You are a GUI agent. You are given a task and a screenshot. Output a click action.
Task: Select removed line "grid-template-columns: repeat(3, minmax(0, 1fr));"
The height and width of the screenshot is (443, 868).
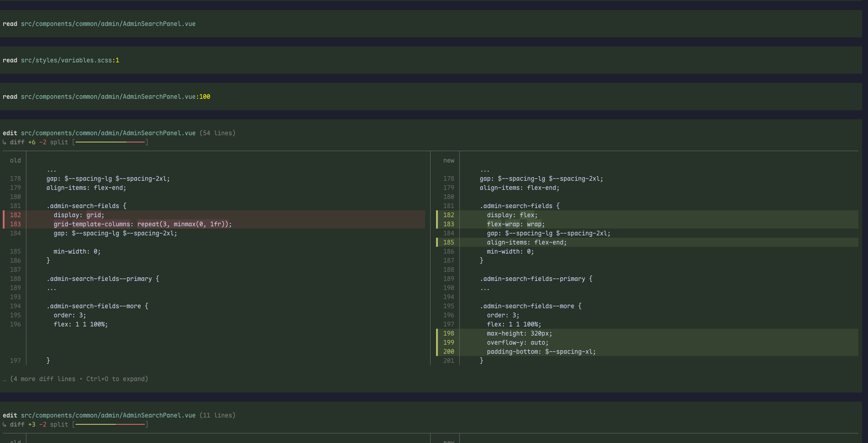[143, 224]
